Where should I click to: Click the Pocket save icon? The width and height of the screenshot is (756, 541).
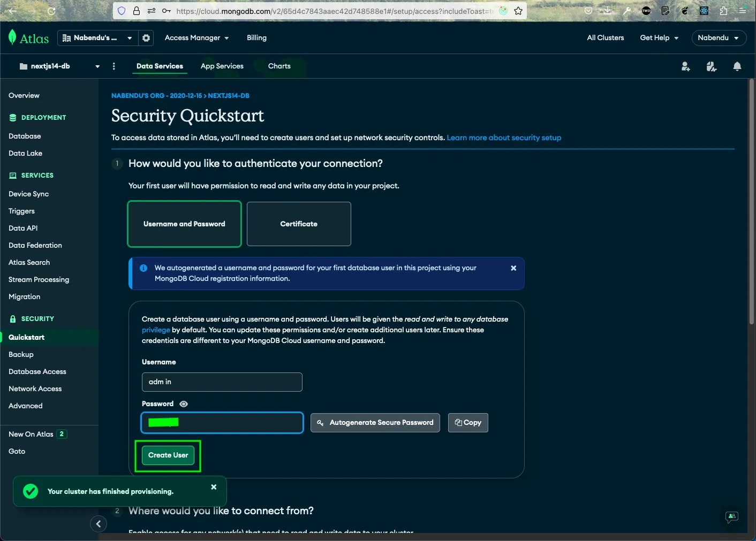588,11
